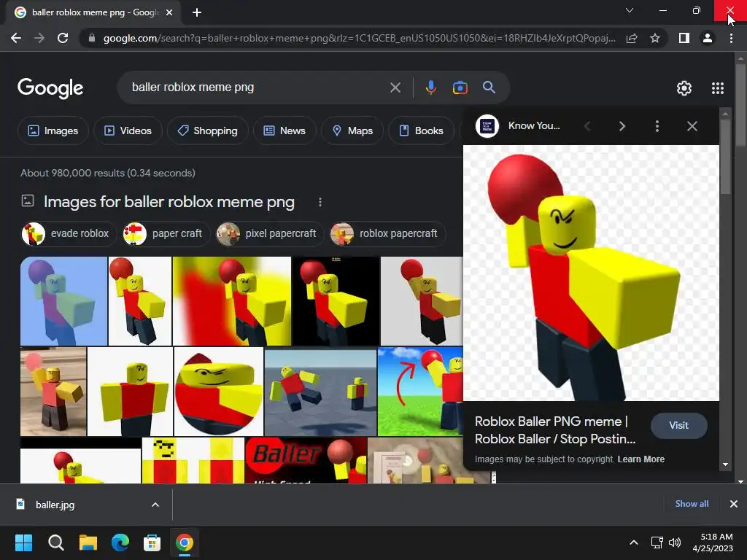Open the black background baller thumbnail
This screenshot has height=560, width=747.
336,301
